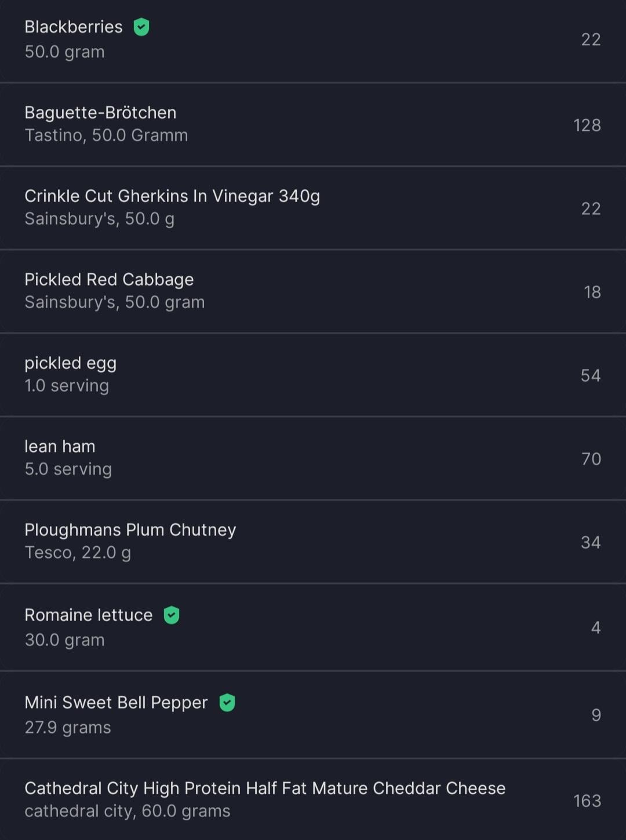Select Crinkle Cut Gherkins In Vinegar 340g
This screenshot has height=840, width=626.
(172, 196)
